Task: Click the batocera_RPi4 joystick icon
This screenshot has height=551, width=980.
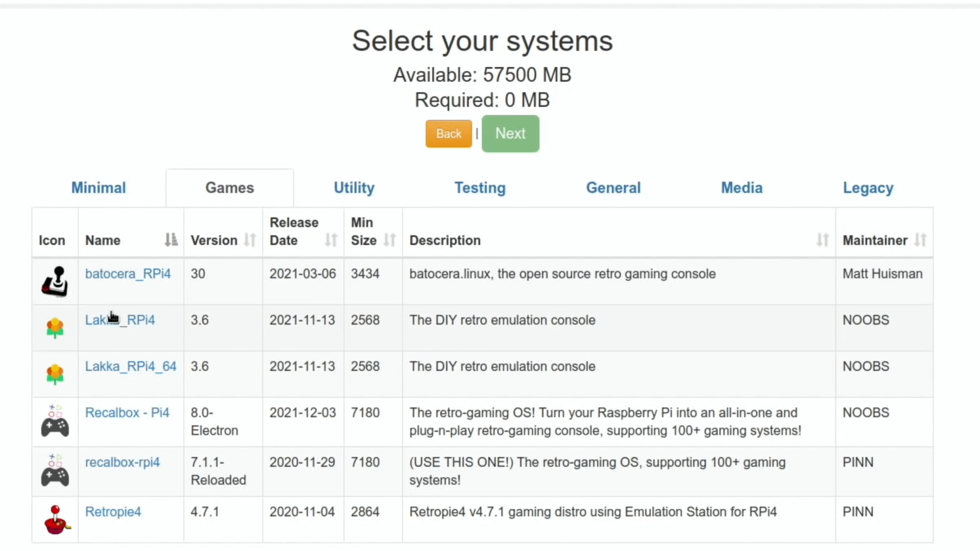Action: tap(55, 282)
